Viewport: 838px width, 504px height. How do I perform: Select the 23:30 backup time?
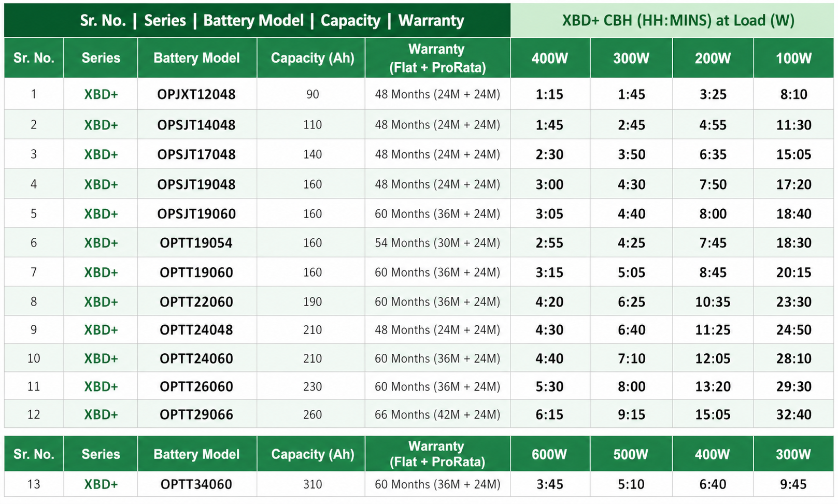(793, 302)
